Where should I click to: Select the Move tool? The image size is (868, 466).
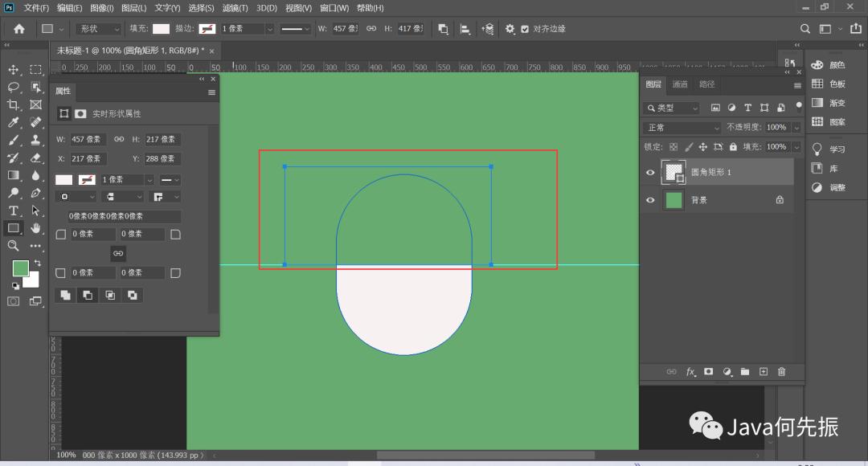pos(14,70)
